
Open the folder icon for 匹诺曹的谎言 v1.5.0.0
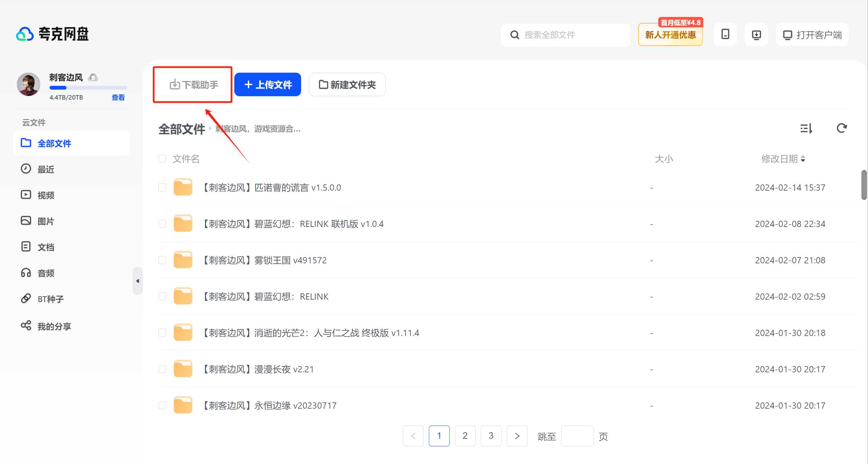[x=183, y=187]
